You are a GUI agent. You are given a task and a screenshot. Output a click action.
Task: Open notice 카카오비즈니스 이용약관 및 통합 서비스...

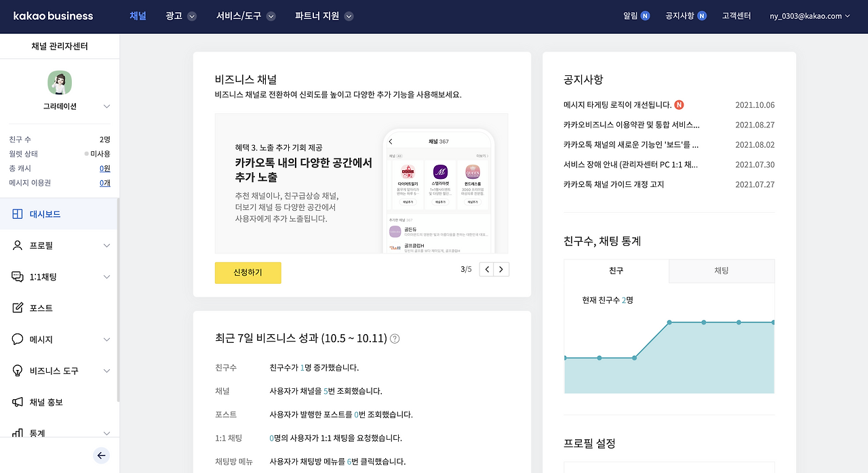point(631,125)
